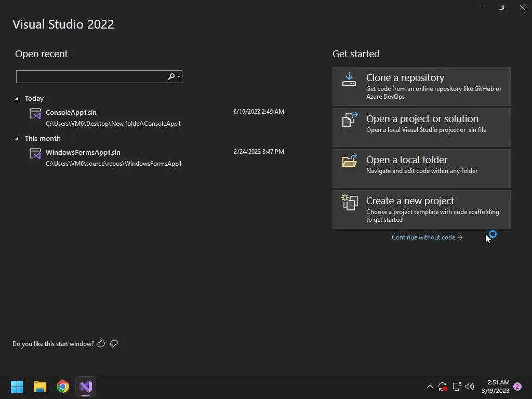Open search options dropdown arrow
Viewport: 532px width, 399px height.
179,77
